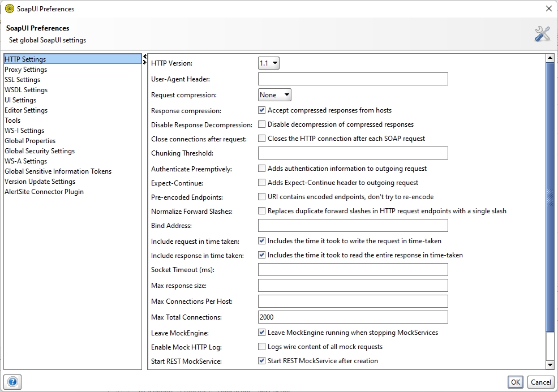Open the Request compression dropdown
558x392 pixels.
tap(274, 95)
